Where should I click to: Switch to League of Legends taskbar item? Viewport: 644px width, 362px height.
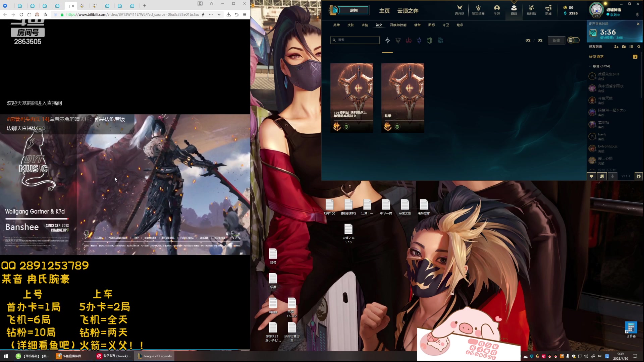coord(155,356)
